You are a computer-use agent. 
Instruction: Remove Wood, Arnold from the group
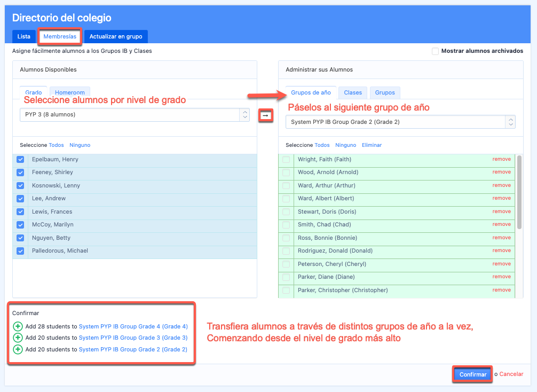pyautogui.click(x=501, y=173)
